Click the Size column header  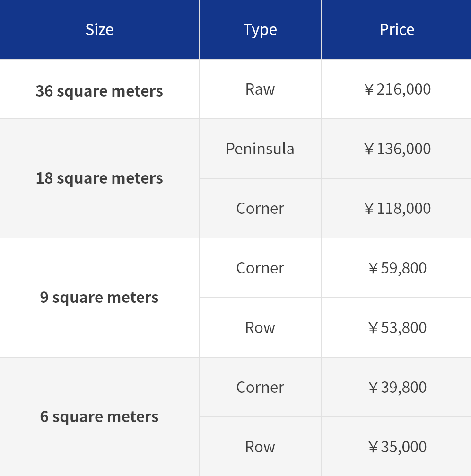99,29
